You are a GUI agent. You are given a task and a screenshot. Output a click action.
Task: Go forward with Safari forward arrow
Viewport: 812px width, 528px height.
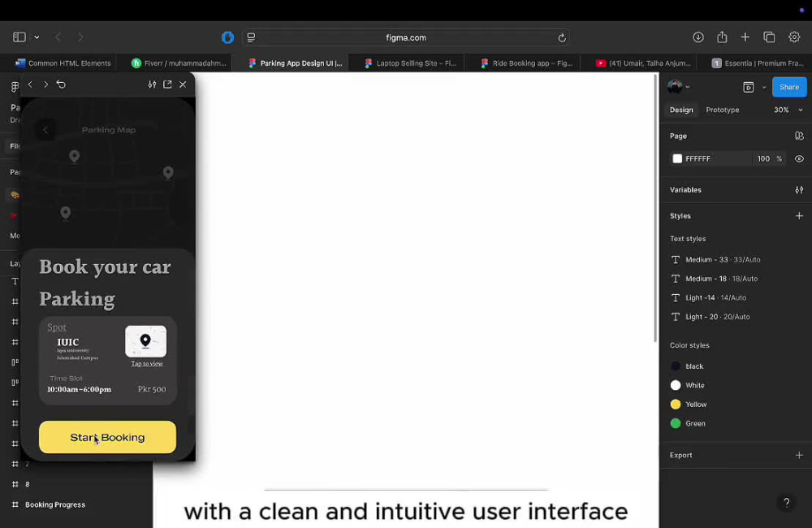pos(80,37)
